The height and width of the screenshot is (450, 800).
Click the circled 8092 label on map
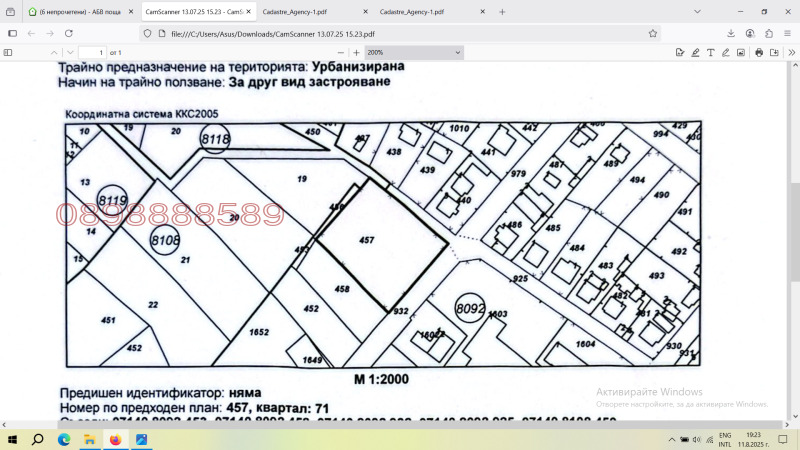click(470, 308)
